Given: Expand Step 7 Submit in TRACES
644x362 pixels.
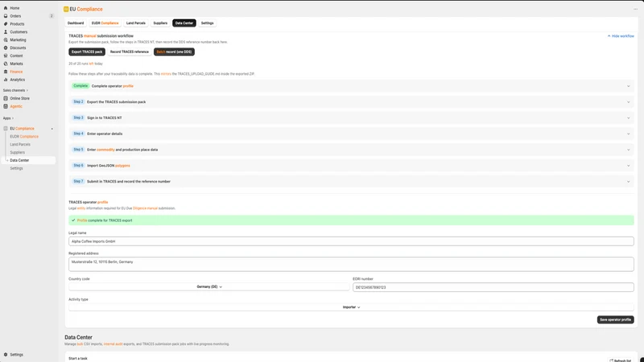Looking at the screenshot, I should [351, 182].
